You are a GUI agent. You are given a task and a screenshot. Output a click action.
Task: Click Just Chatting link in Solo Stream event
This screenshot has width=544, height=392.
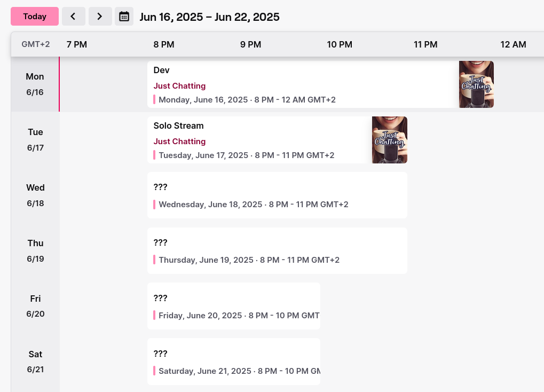[x=179, y=142]
